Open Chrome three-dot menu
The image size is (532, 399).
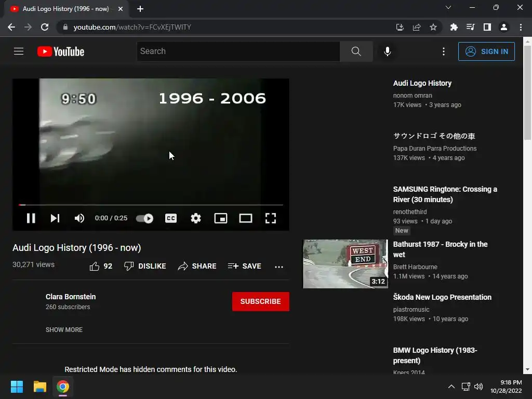521,27
